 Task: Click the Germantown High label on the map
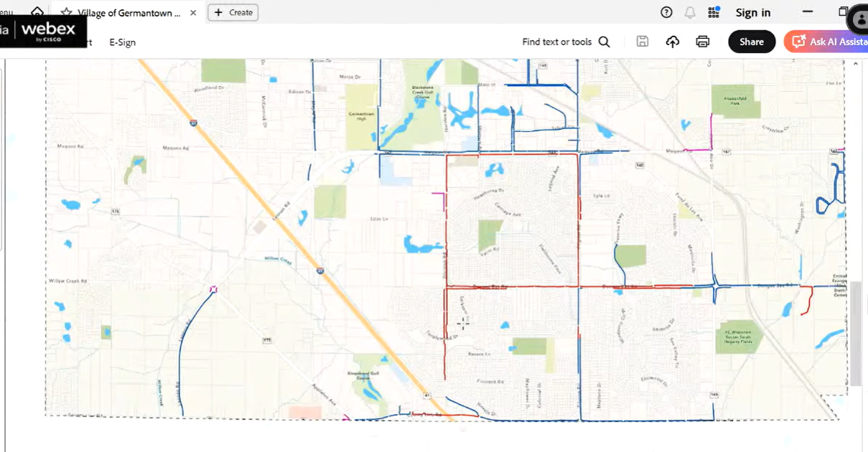(361, 116)
